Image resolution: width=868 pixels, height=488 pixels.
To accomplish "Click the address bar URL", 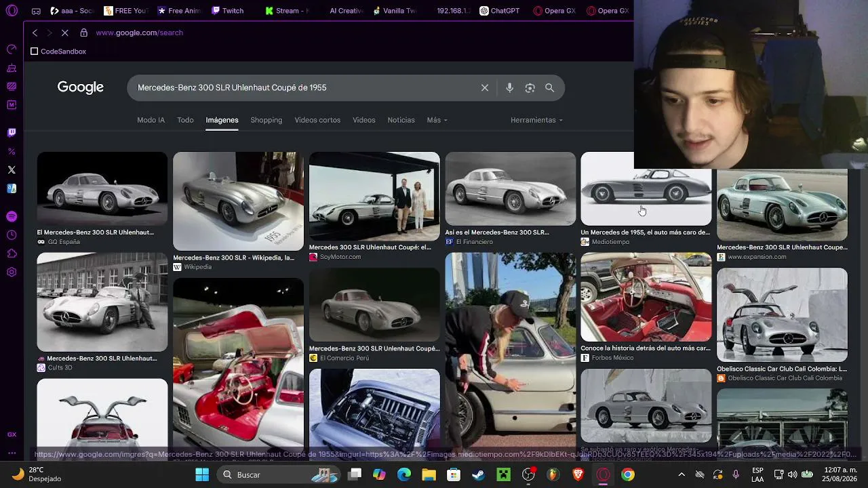I will click(x=140, y=33).
